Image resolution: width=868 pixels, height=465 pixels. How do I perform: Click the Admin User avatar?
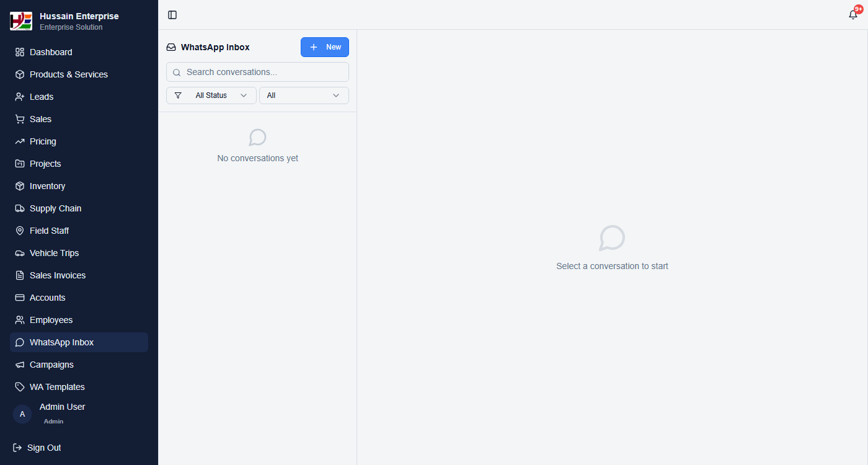pyautogui.click(x=22, y=414)
